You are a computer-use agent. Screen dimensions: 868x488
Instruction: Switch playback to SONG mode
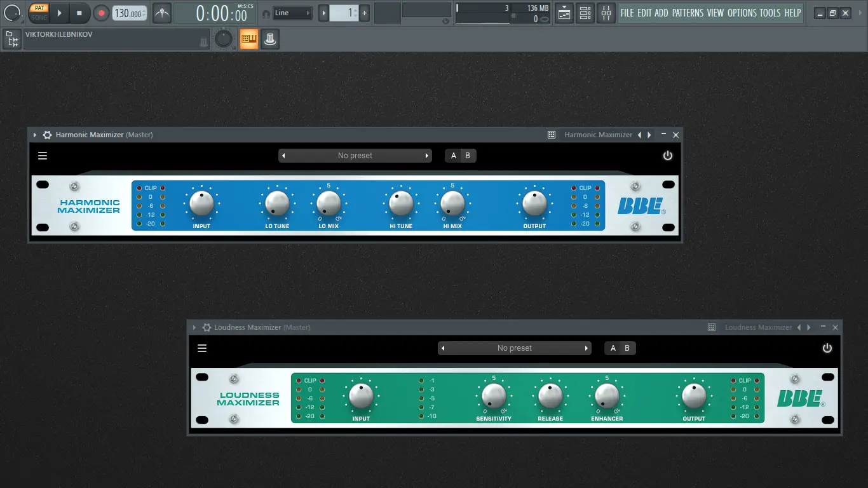(39, 17)
